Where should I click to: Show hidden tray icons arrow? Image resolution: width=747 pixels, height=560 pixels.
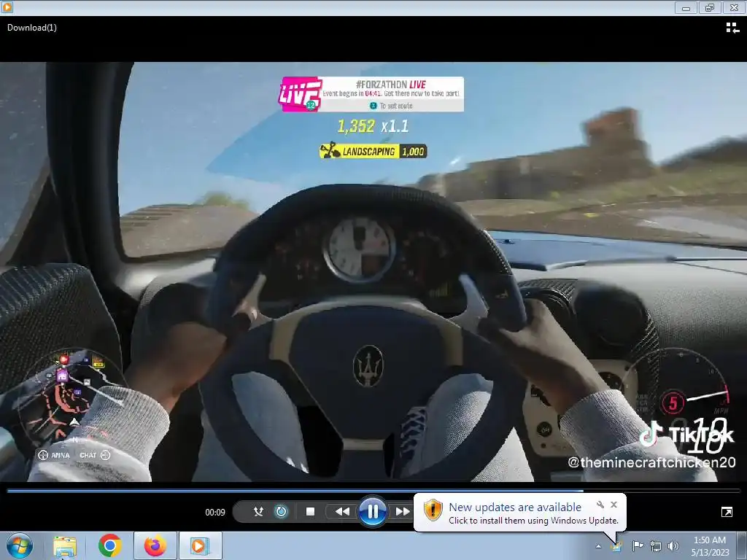tap(598, 546)
